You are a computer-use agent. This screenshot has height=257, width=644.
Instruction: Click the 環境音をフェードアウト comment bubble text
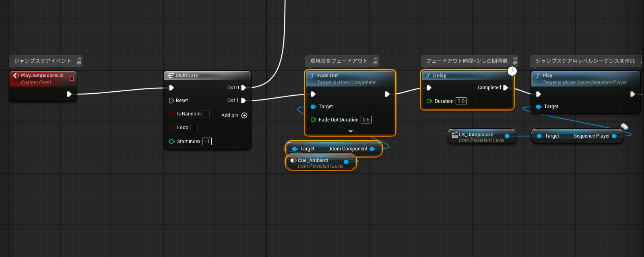(339, 61)
